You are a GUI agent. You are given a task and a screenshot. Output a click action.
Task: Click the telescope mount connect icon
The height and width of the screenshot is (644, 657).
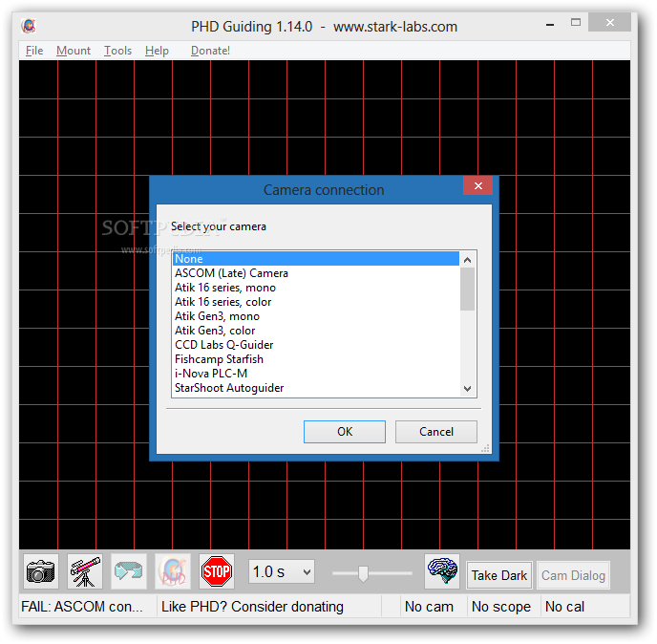click(85, 571)
